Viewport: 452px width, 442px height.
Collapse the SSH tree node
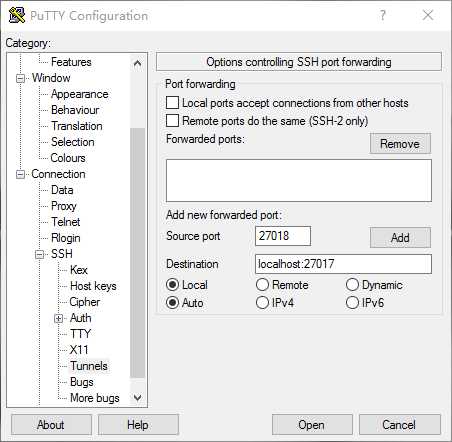click(40, 255)
